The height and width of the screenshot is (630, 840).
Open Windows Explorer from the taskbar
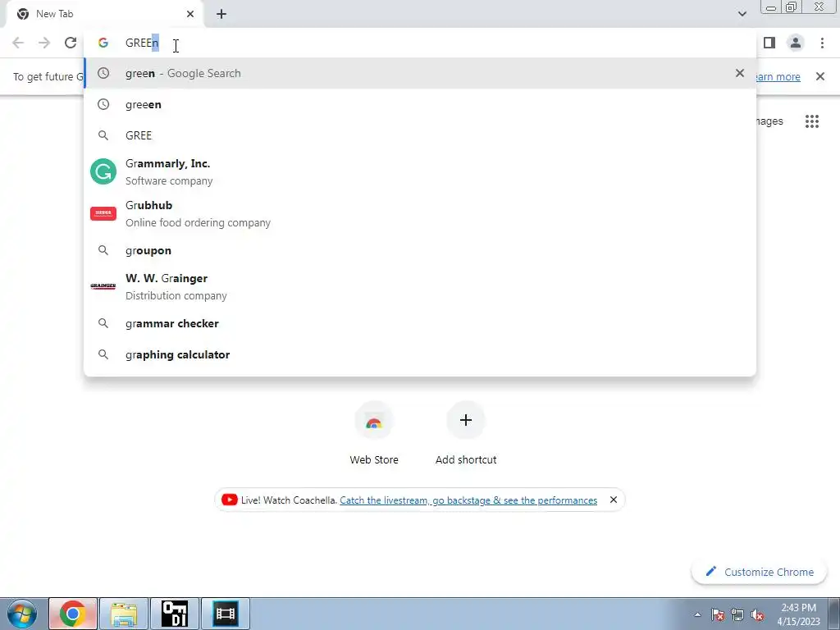point(124,614)
